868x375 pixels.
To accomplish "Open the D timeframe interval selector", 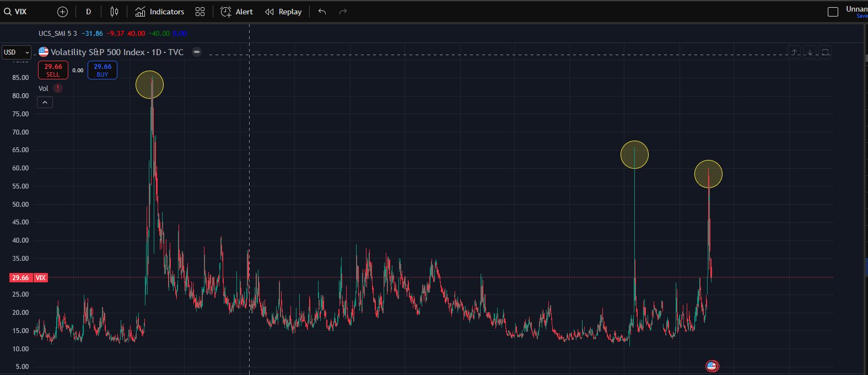I will [x=88, y=12].
